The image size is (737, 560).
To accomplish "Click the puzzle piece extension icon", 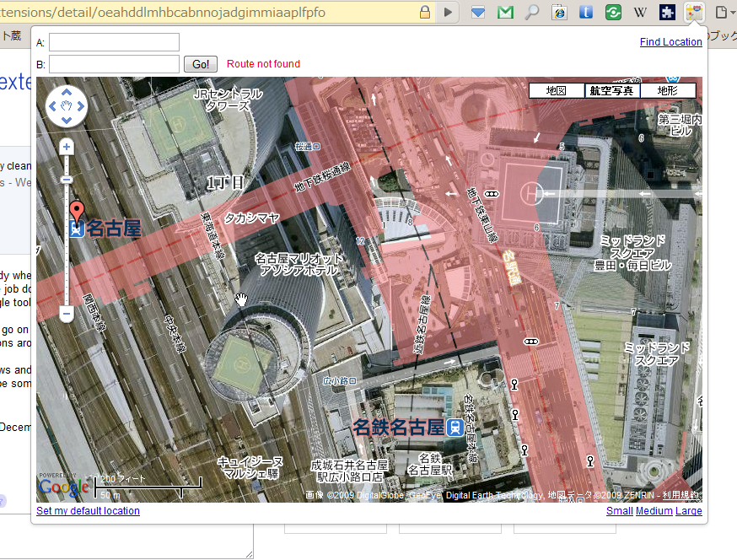I will tap(667, 12).
